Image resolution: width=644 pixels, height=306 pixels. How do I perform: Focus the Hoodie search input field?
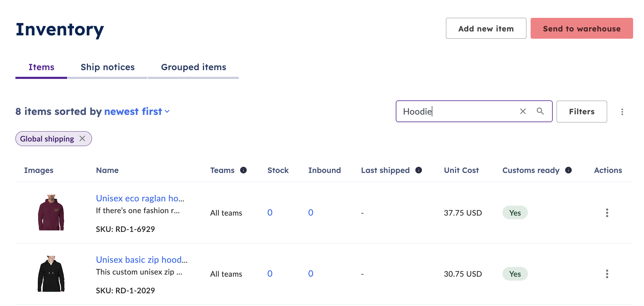coord(457,111)
